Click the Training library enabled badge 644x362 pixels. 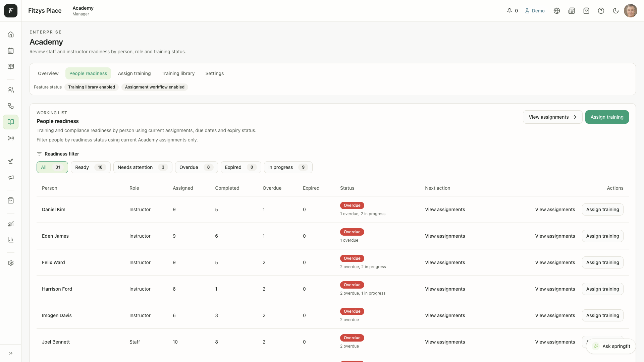[x=92, y=87]
